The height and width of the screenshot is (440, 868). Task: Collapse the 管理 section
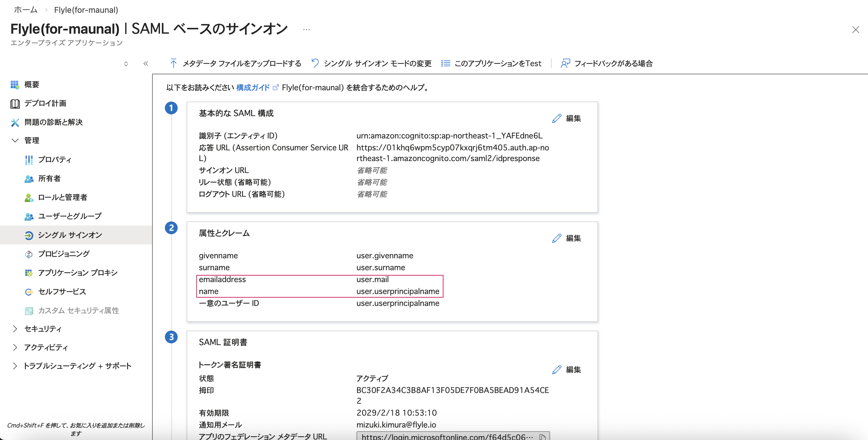[x=15, y=140]
